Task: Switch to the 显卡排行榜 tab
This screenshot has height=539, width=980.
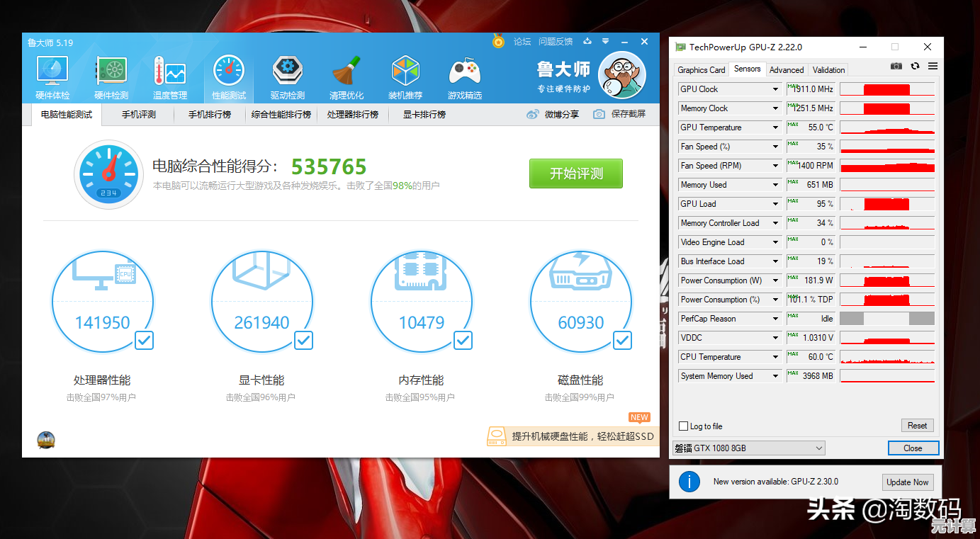Action: coord(424,114)
